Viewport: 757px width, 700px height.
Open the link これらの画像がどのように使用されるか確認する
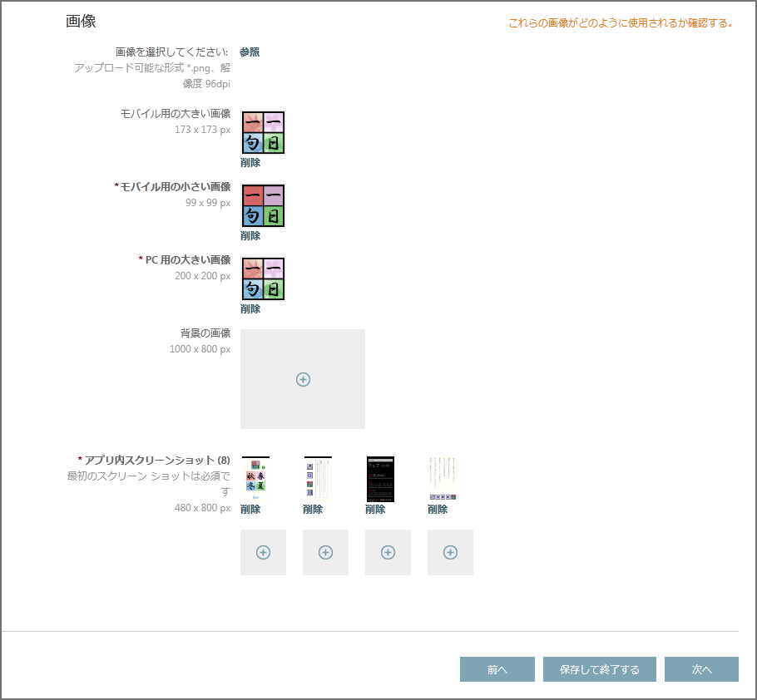click(x=621, y=22)
